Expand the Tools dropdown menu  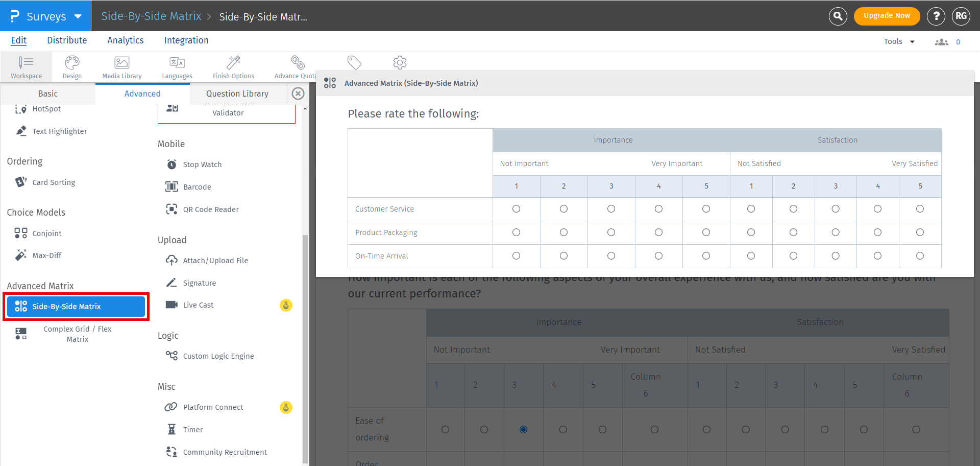click(x=898, y=41)
